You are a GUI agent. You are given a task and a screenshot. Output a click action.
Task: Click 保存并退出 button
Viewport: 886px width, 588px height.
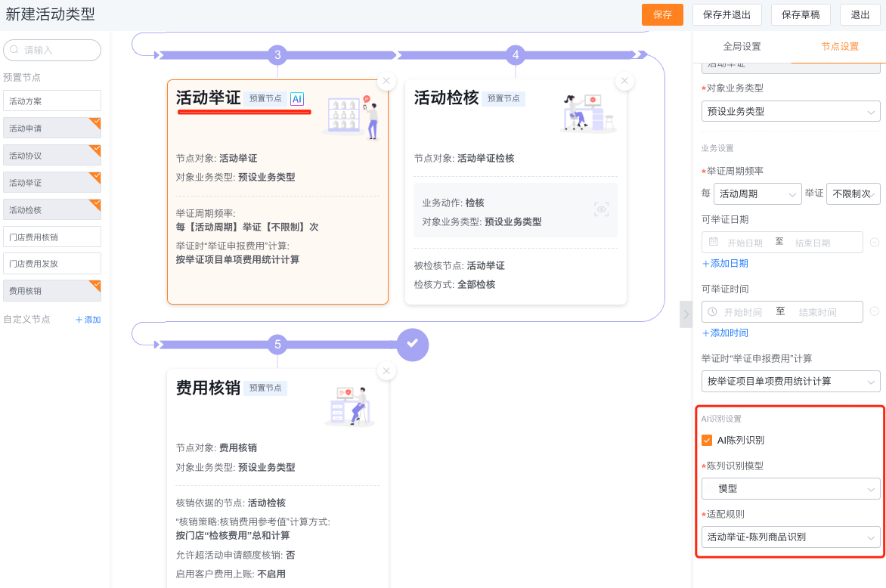(x=726, y=14)
